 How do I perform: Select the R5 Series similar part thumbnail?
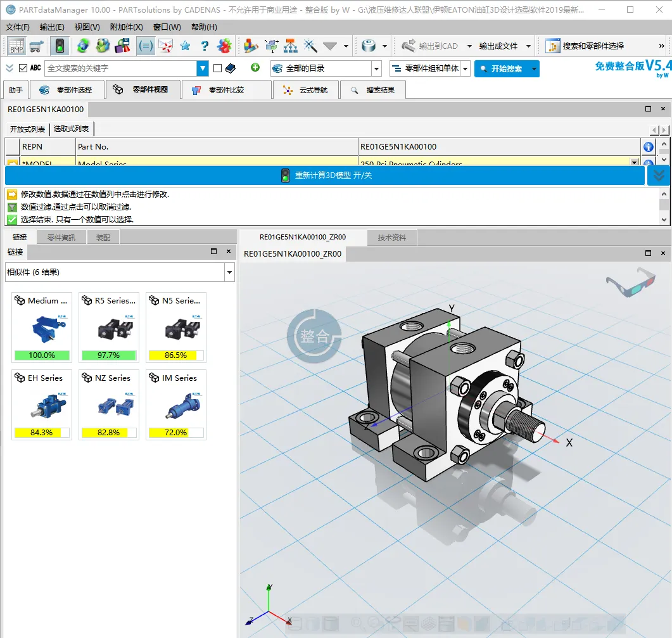(109, 328)
